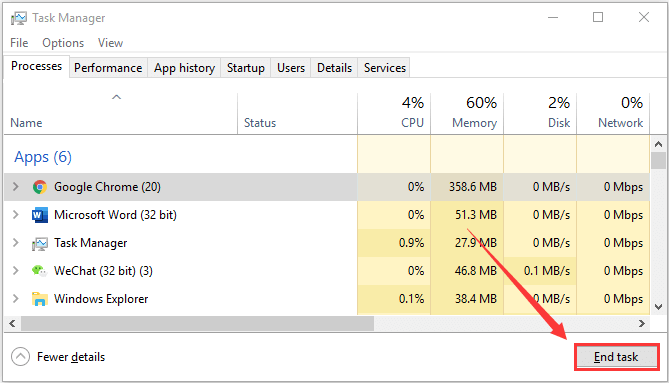
Task: Open the Services tab
Action: point(385,68)
